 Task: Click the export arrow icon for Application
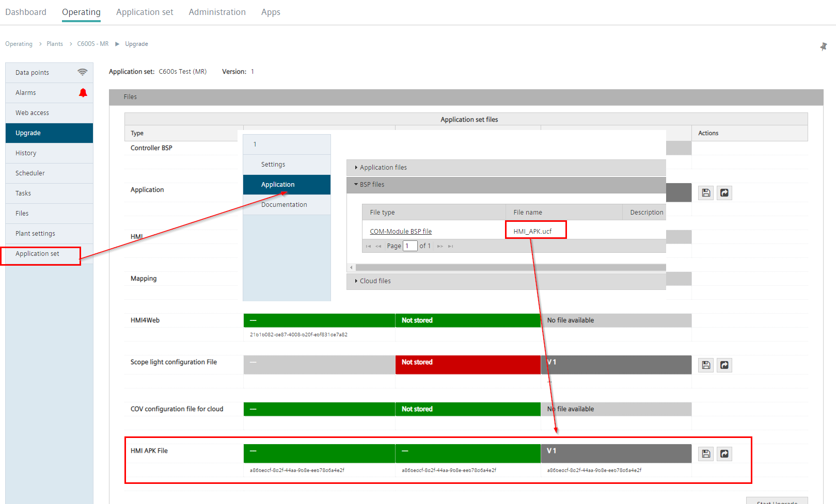pyautogui.click(x=724, y=193)
